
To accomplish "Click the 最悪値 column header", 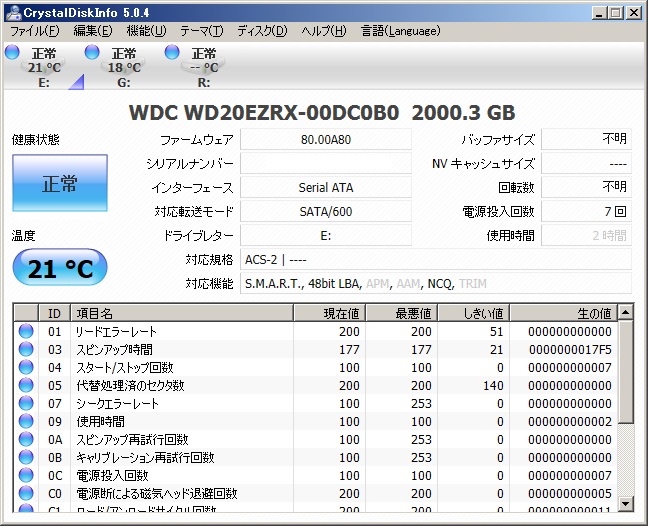I will coord(402,313).
